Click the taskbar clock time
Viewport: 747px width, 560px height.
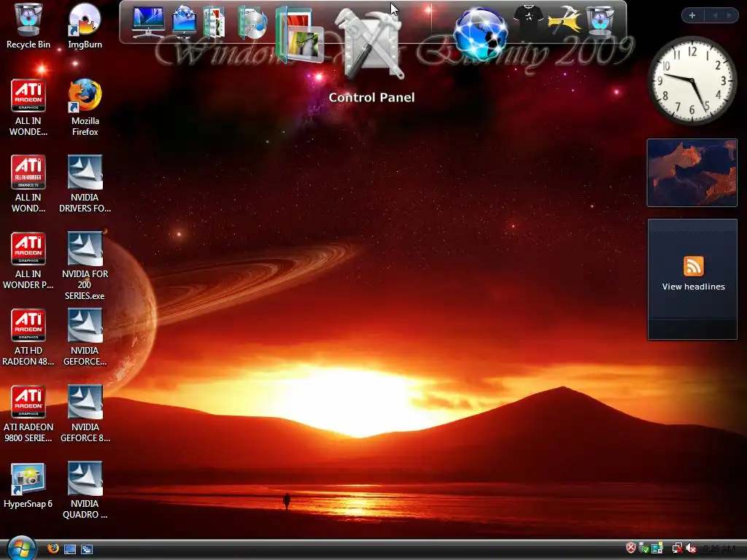tap(719, 548)
